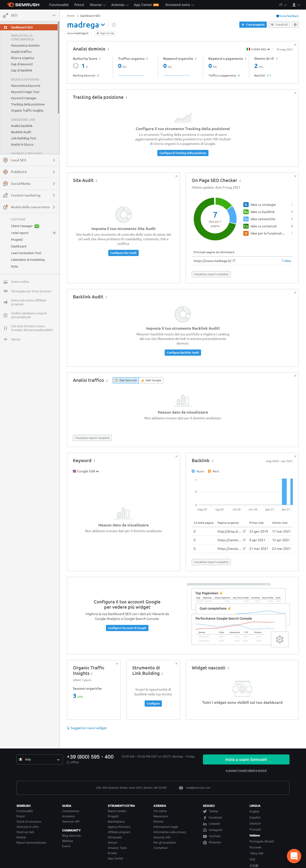Open dashboard settings gear icon
The image size is (306, 868).
[295, 25]
